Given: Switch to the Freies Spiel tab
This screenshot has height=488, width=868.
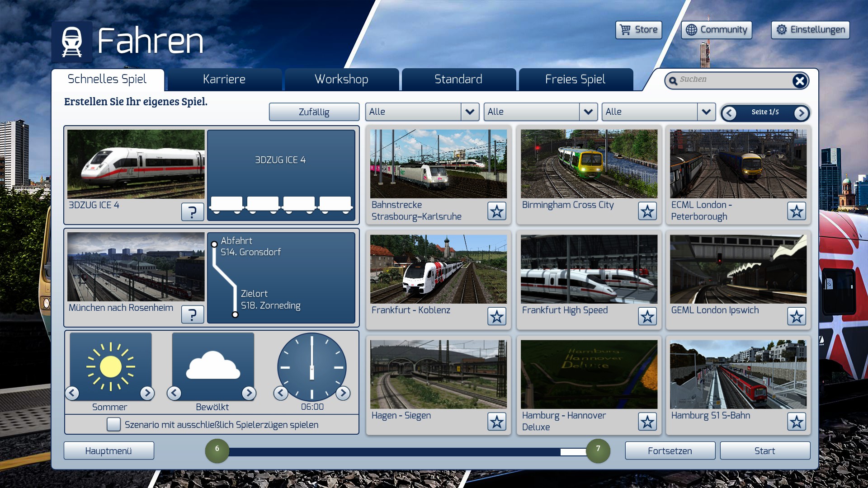Looking at the screenshot, I should click(x=575, y=80).
